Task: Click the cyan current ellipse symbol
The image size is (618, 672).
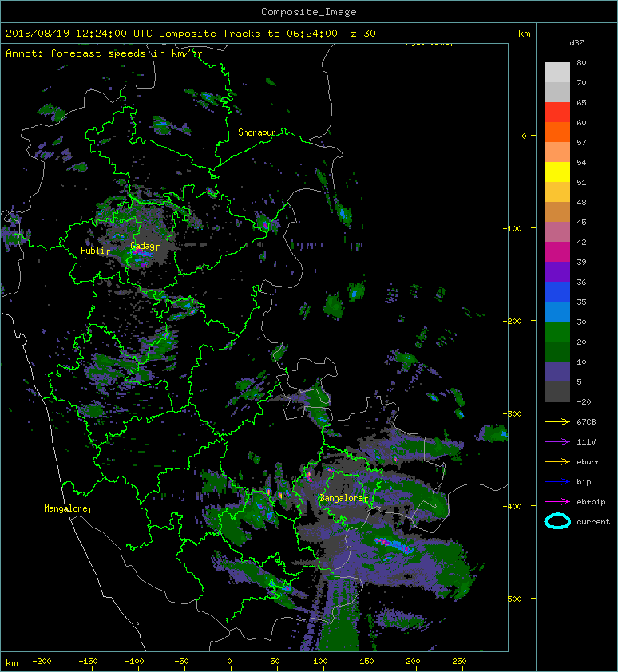Action: pos(557,521)
